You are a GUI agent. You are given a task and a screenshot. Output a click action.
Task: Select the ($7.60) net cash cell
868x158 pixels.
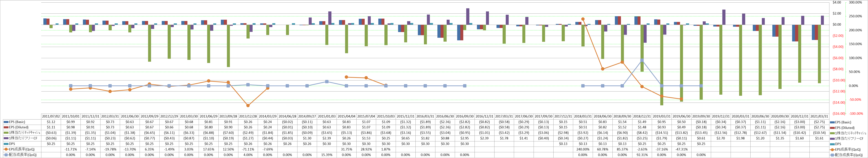228,133
